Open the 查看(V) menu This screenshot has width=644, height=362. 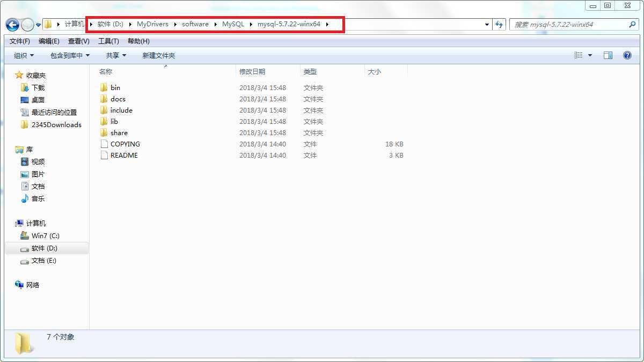coord(79,41)
